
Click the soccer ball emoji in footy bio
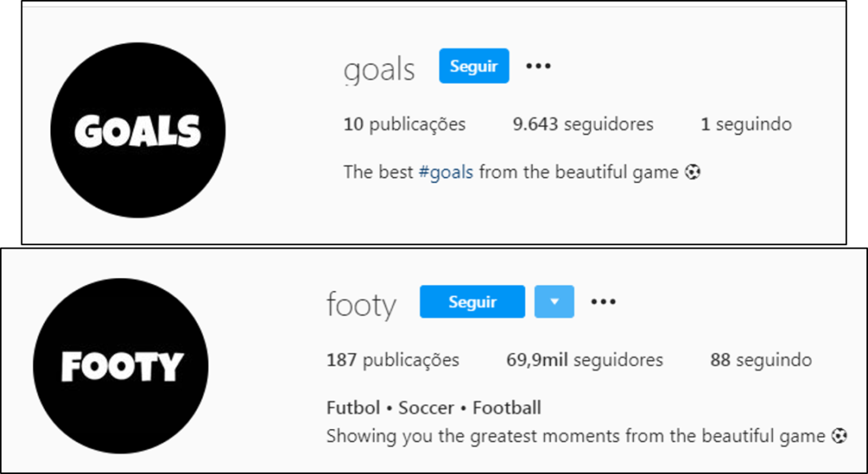click(838, 436)
